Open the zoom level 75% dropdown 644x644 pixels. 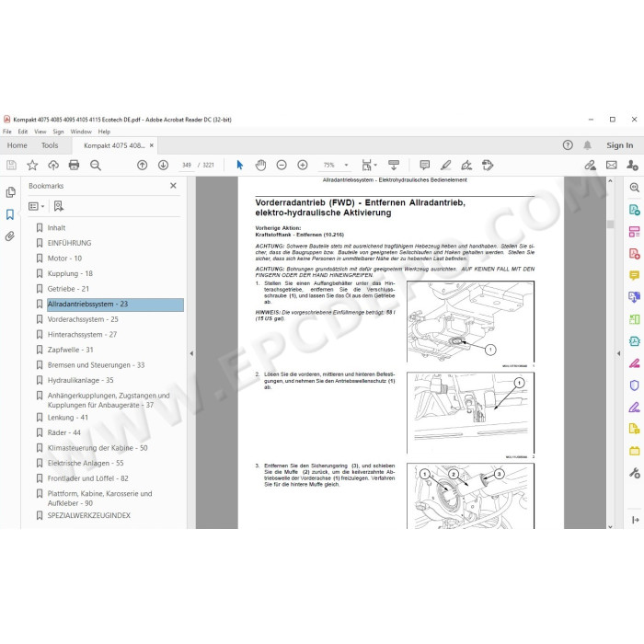346,165
